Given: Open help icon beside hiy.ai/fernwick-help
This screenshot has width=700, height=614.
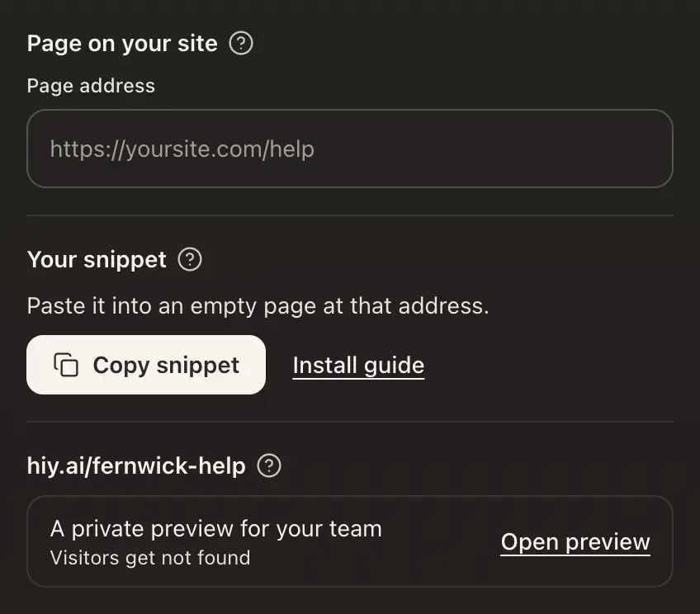Looking at the screenshot, I should (x=269, y=465).
